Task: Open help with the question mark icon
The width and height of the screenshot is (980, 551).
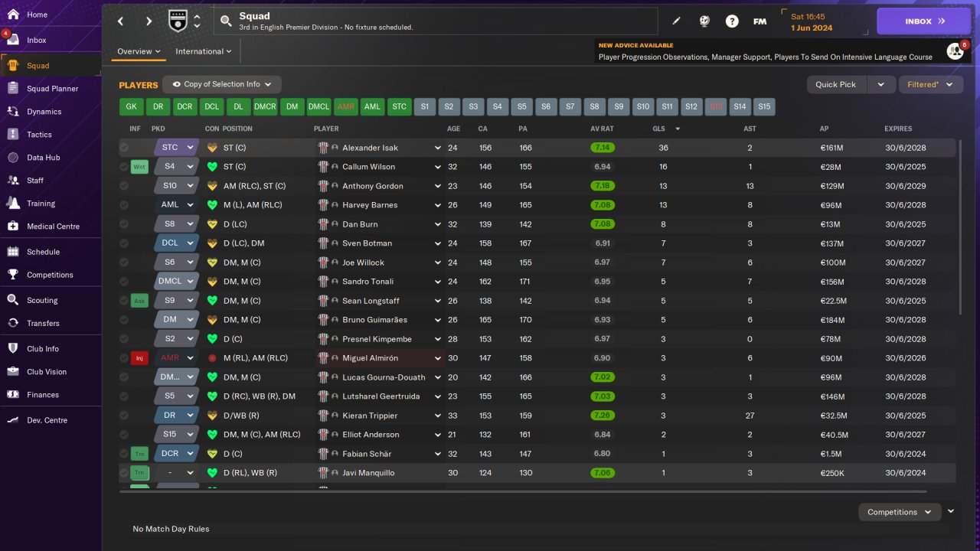Action: tap(732, 21)
